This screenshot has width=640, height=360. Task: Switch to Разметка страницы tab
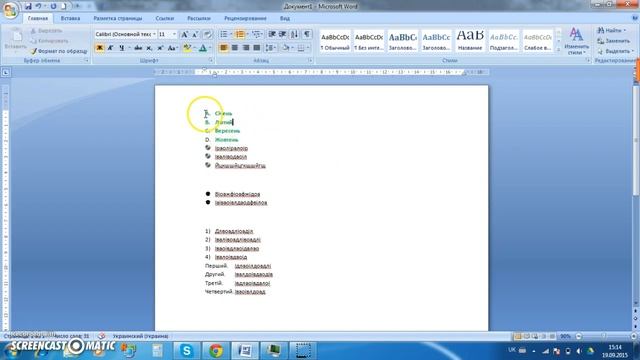(118, 18)
